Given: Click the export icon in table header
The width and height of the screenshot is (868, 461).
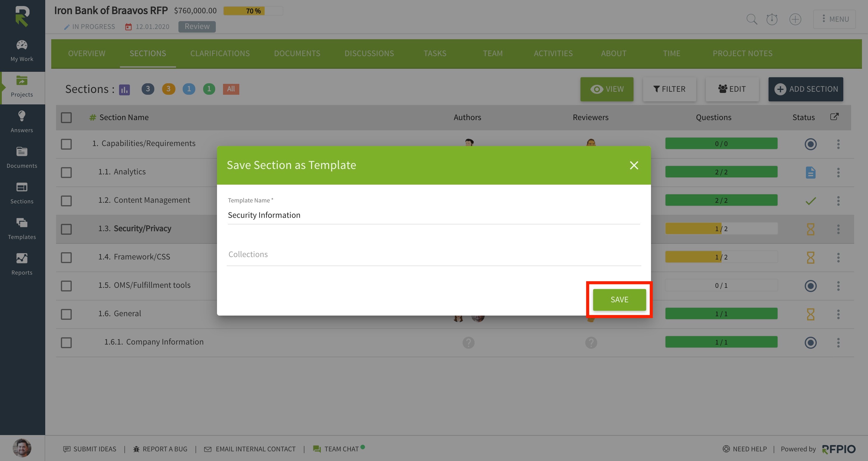Looking at the screenshot, I should [834, 117].
